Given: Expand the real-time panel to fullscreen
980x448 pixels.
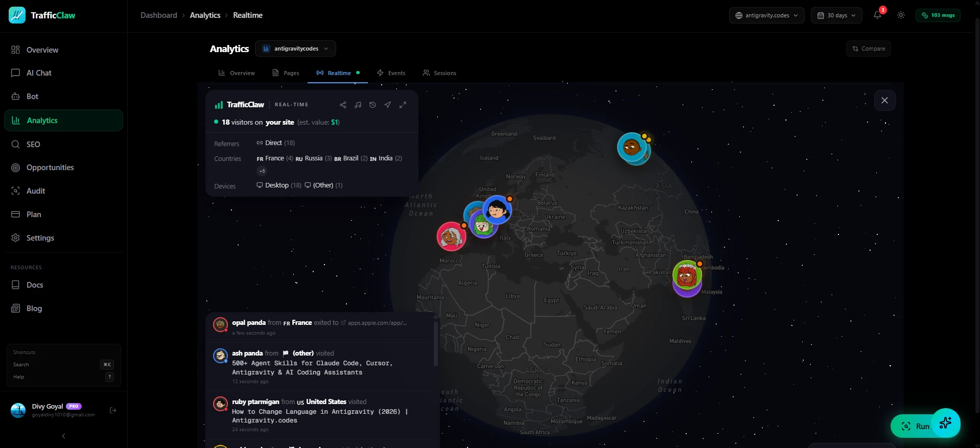Looking at the screenshot, I should tap(403, 105).
